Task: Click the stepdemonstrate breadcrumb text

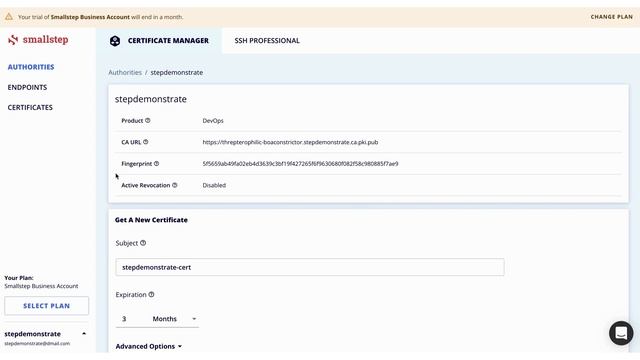Action: 177,72
